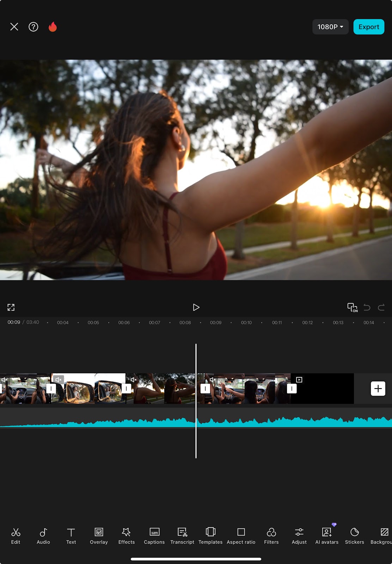Viewport: 392px width, 564px height.
Task: Add a new clip with the plus button
Action: tap(378, 388)
